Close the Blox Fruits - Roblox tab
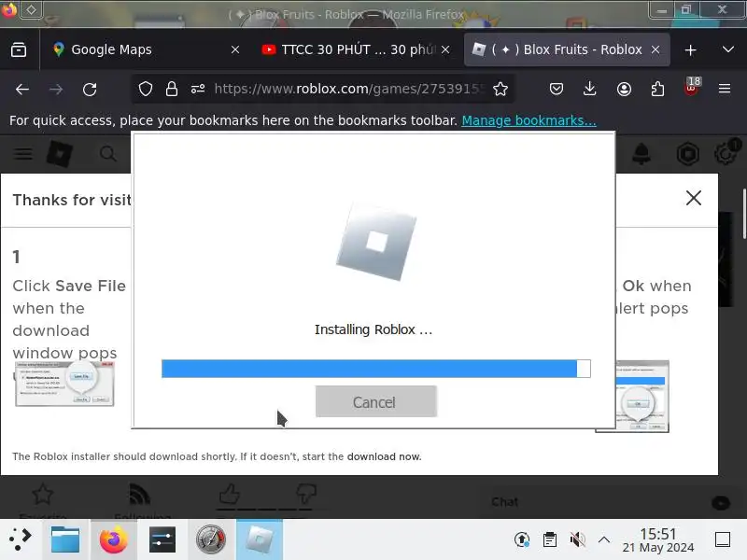Image resolution: width=747 pixels, height=560 pixels. pos(655,49)
